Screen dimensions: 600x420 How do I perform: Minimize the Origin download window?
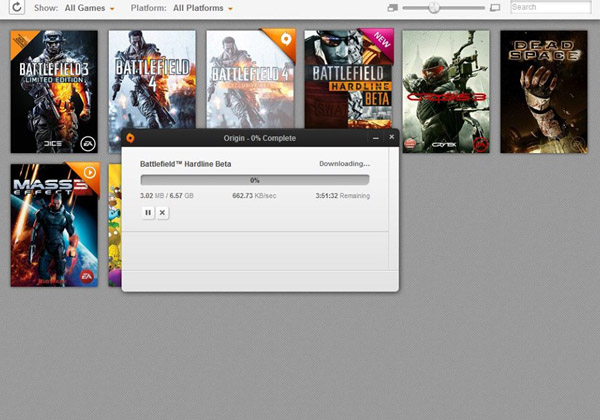coord(376,138)
